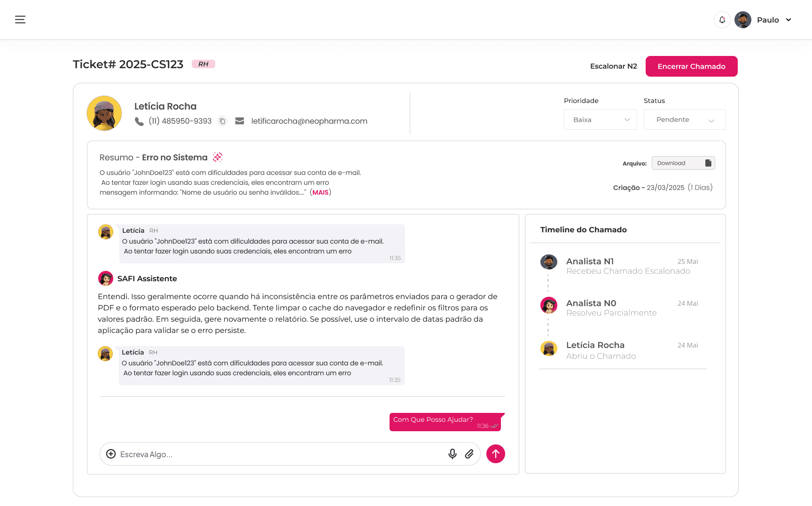Click the Download file icon

pyautogui.click(x=708, y=163)
